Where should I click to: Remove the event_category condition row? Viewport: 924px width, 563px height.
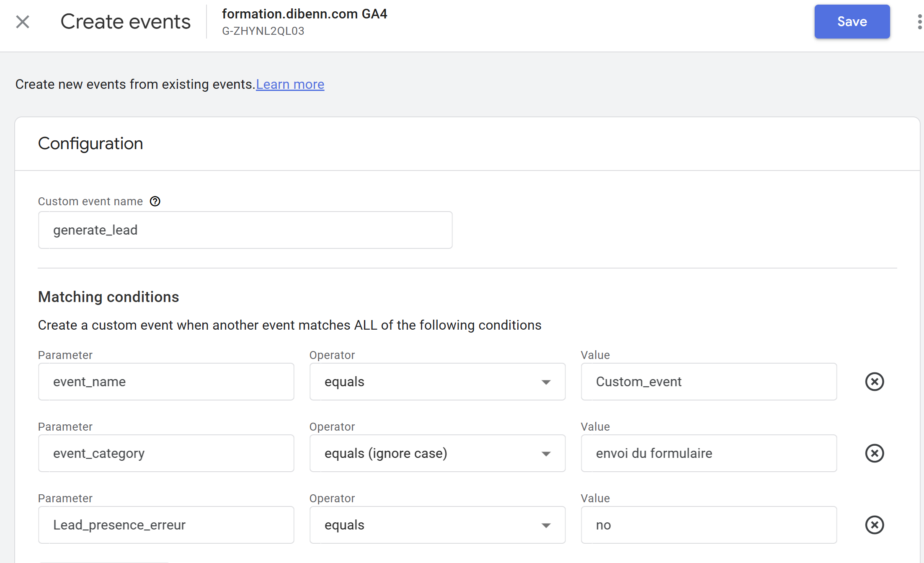[x=874, y=453]
